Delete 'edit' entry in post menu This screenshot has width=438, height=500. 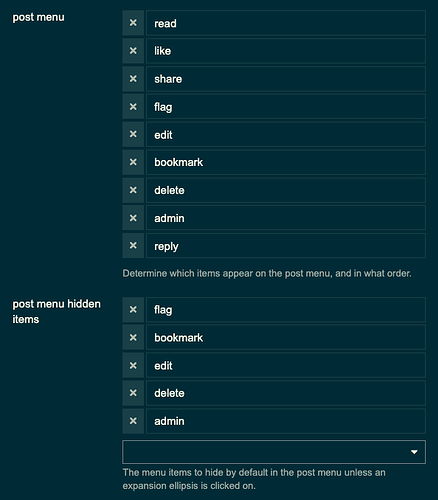(133, 134)
